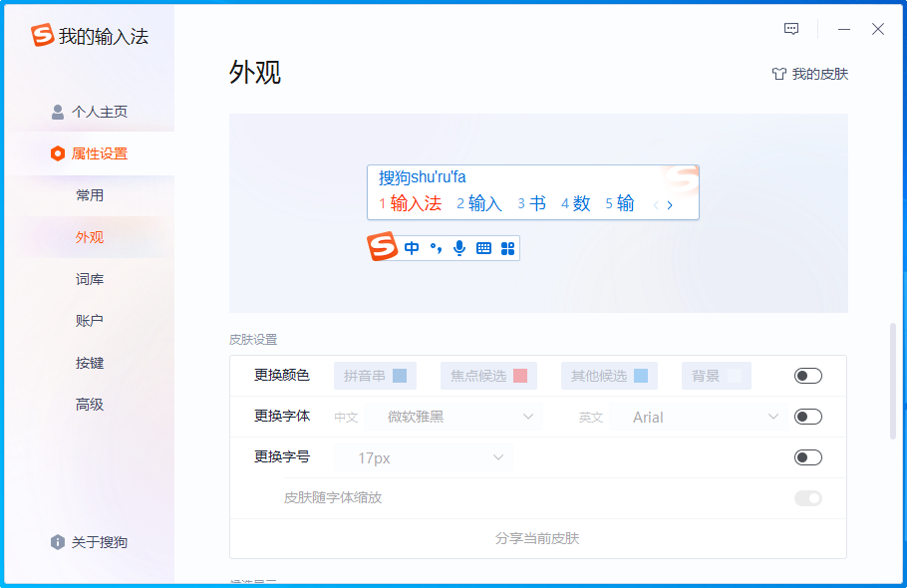The width and height of the screenshot is (907, 588).
Task: Open the soft keyboard icon on status bar
Action: [x=483, y=248]
